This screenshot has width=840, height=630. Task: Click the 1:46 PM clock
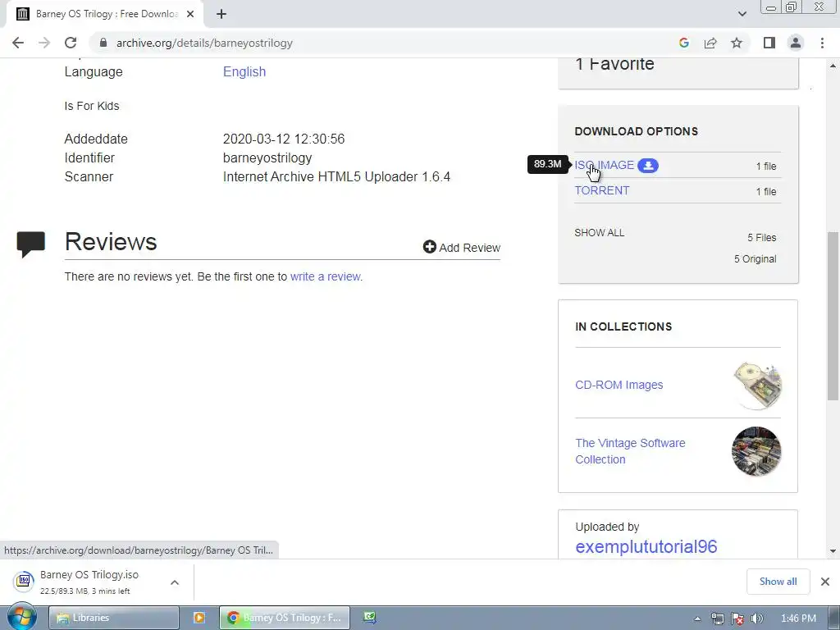(x=798, y=619)
